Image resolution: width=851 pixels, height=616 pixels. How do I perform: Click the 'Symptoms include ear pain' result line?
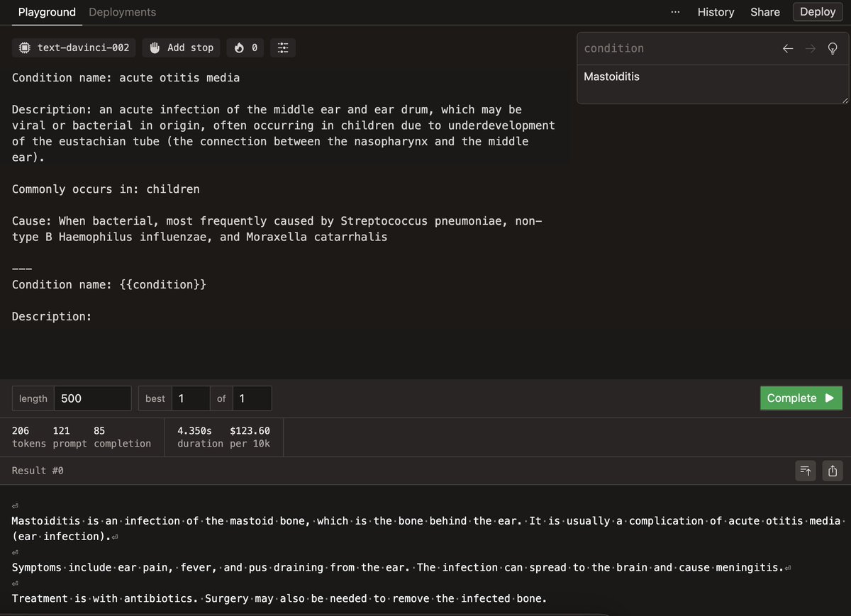401,567
